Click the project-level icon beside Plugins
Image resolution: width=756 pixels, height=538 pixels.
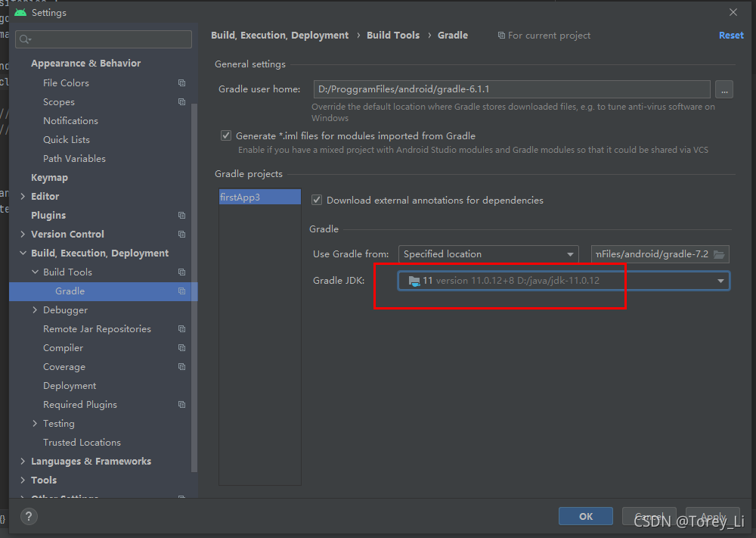pos(181,215)
